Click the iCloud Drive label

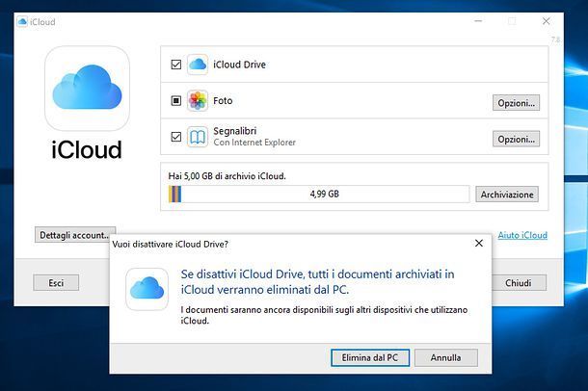pos(239,65)
